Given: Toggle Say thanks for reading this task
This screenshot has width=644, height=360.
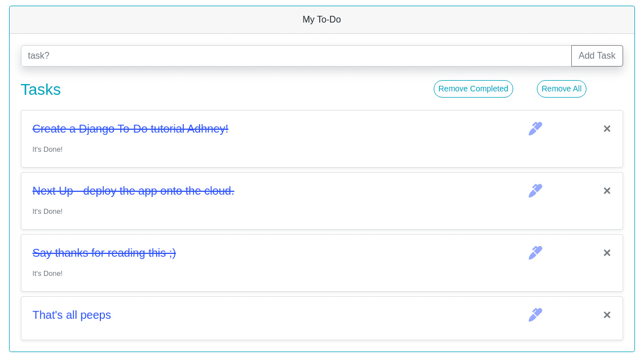Looking at the screenshot, I should click(104, 253).
